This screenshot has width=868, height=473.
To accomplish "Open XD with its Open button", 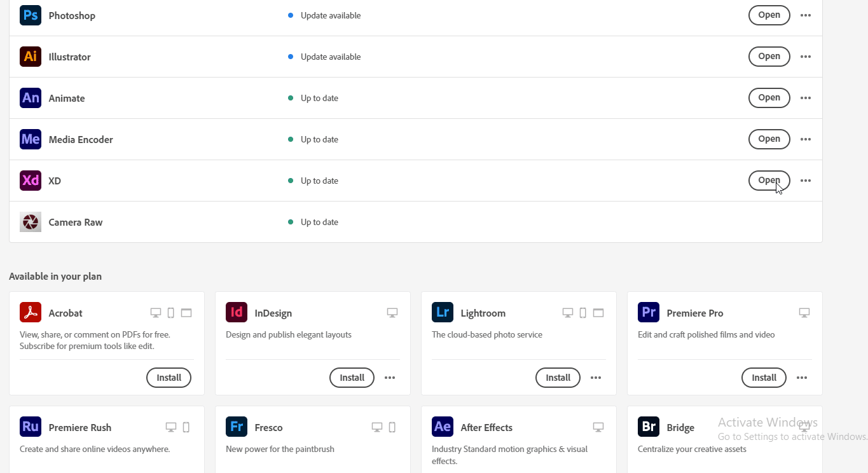I will click(x=769, y=181).
